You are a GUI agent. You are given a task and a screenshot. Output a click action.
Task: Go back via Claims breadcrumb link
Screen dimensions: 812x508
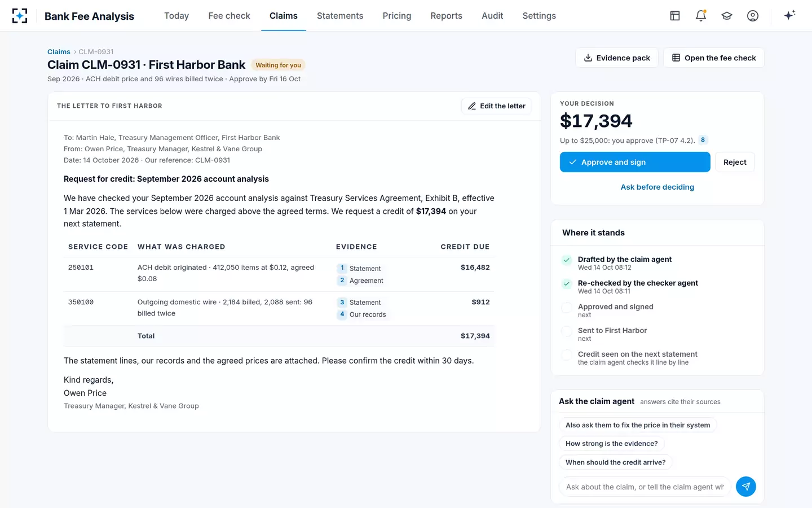click(59, 52)
